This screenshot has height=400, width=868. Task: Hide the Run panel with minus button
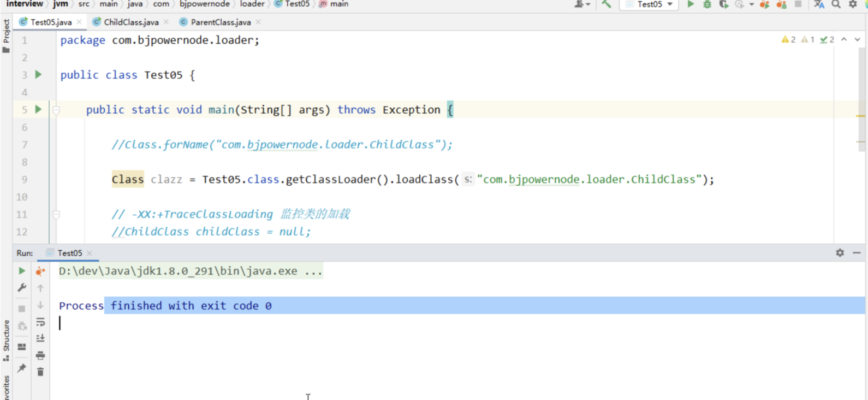pos(857,252)
